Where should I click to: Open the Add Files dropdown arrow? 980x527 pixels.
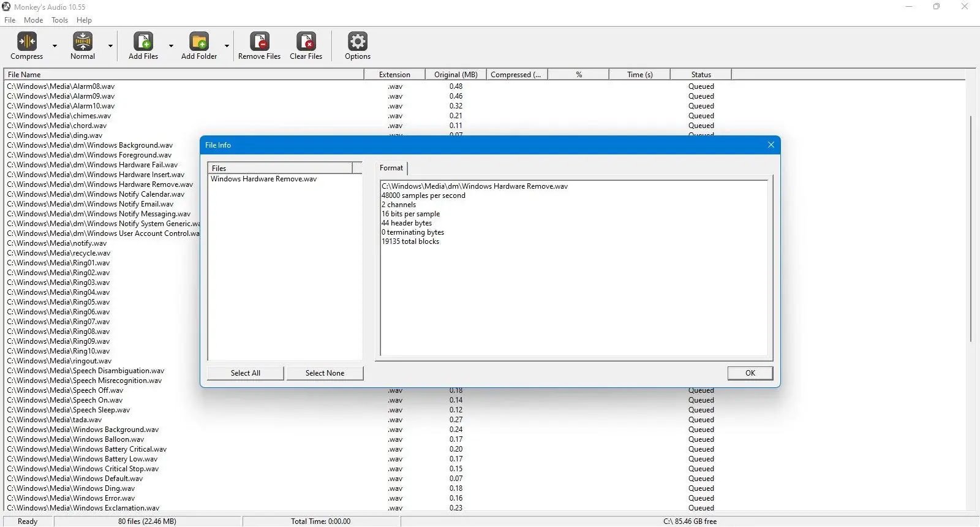(171, 46)
